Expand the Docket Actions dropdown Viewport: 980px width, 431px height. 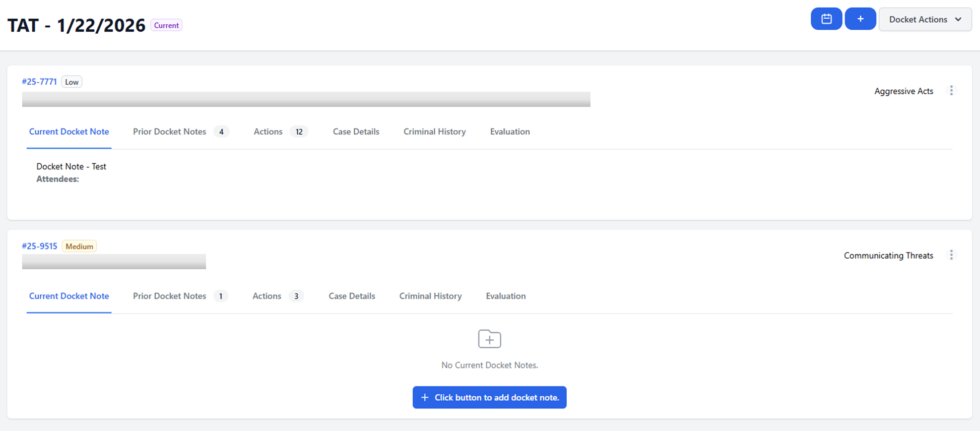(x=925, y=20)
